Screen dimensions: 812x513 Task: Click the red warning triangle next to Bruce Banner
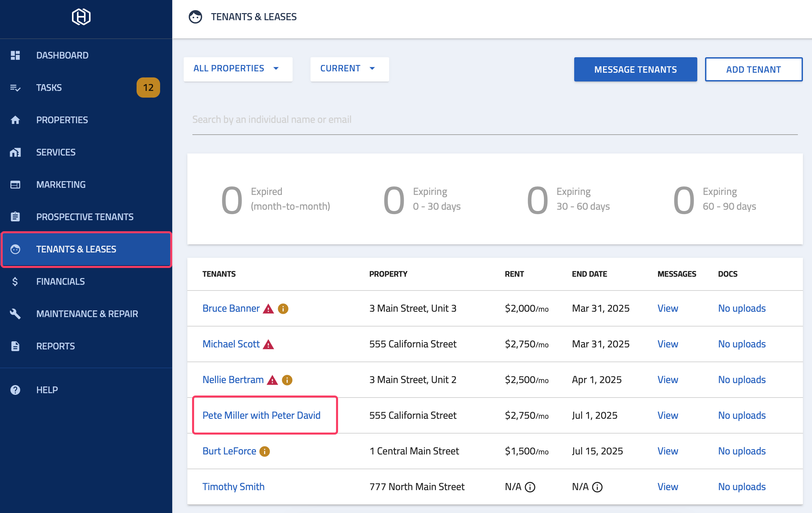pos(268,309)
